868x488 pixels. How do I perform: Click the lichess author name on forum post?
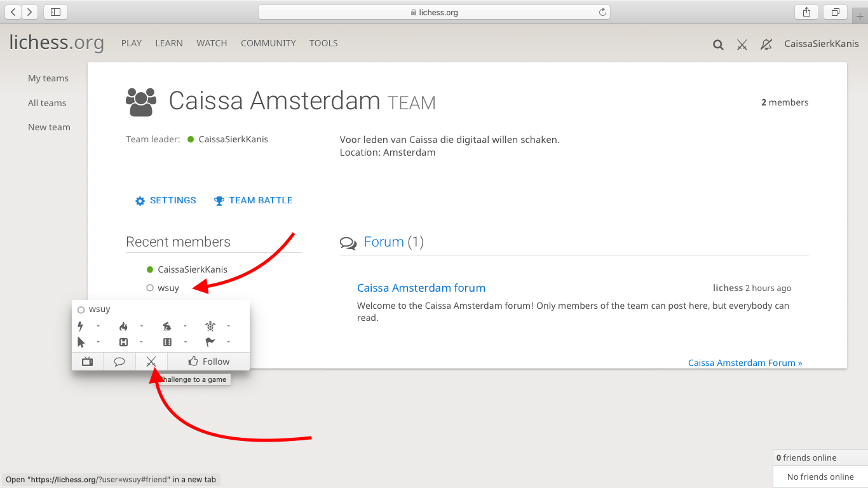pos(728,288)
